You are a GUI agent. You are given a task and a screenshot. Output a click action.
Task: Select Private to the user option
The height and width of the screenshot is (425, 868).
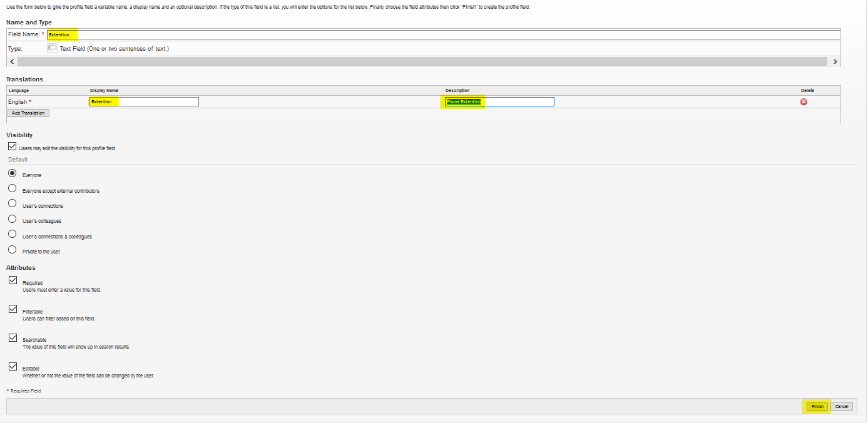[x=13, y=250]
